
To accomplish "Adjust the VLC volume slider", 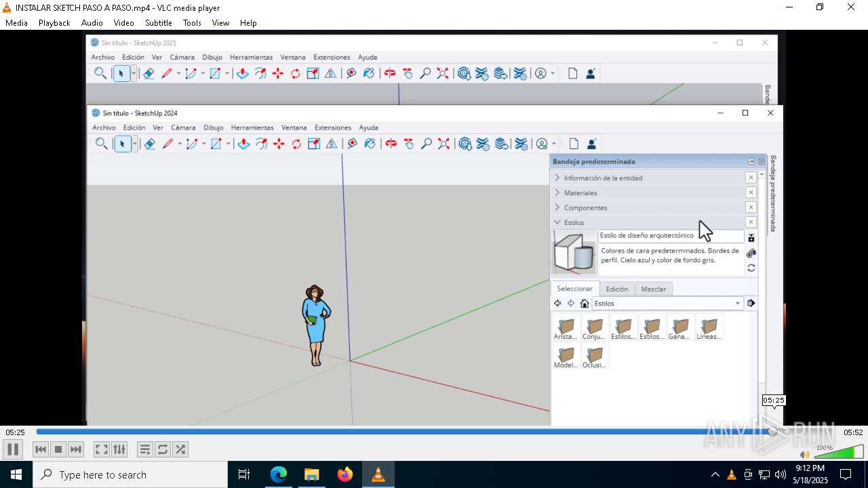I will pos(838,452).
